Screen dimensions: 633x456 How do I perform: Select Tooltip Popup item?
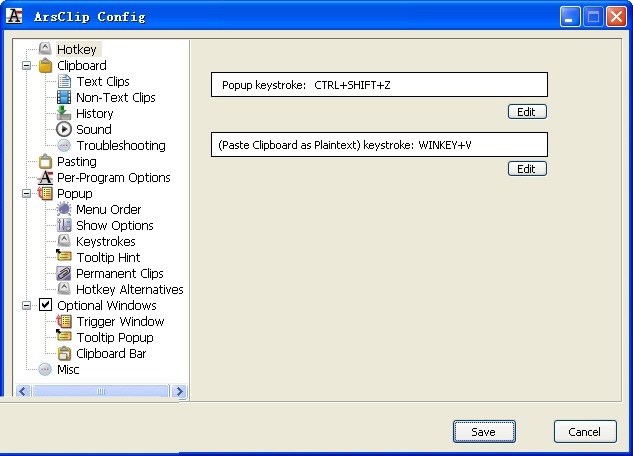[115, 337]
